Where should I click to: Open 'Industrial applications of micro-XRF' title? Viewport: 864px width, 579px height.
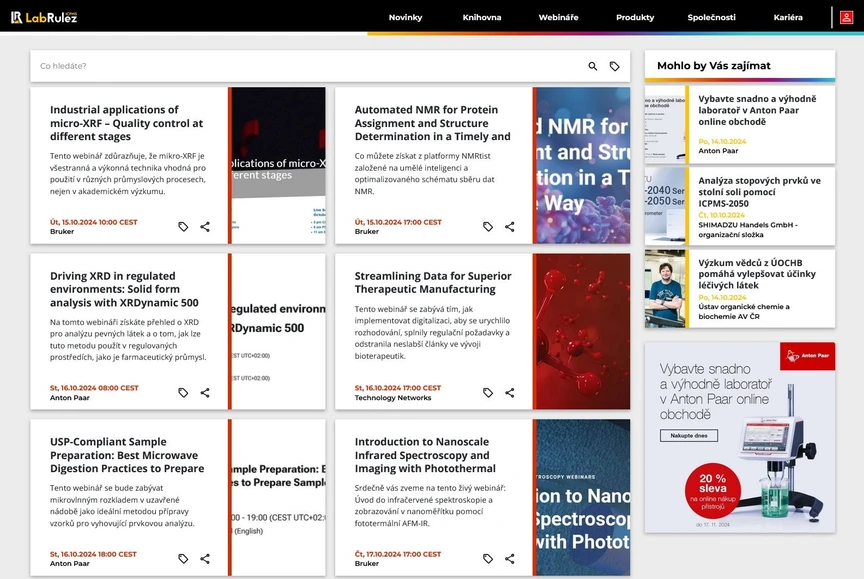pos(127,123)
